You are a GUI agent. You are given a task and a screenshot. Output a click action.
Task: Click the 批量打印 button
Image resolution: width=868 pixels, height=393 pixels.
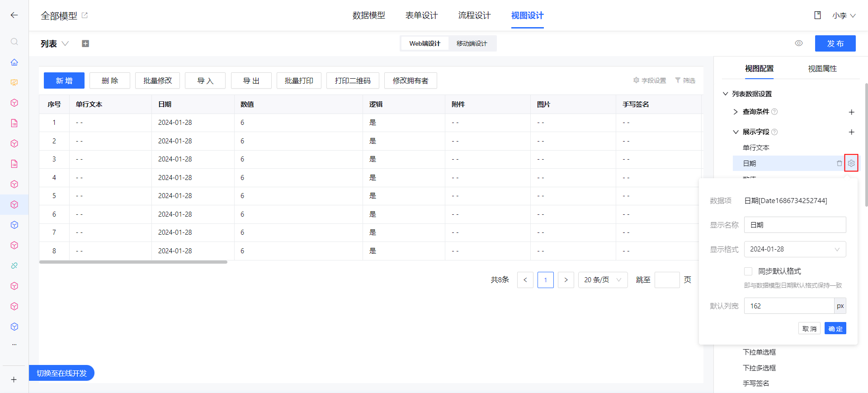(299, 80)
